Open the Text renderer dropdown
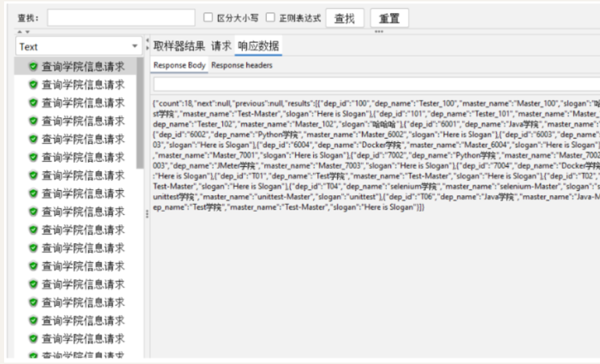Image resolution: width=600 pixels, height=364 pixels. [78, 46]
